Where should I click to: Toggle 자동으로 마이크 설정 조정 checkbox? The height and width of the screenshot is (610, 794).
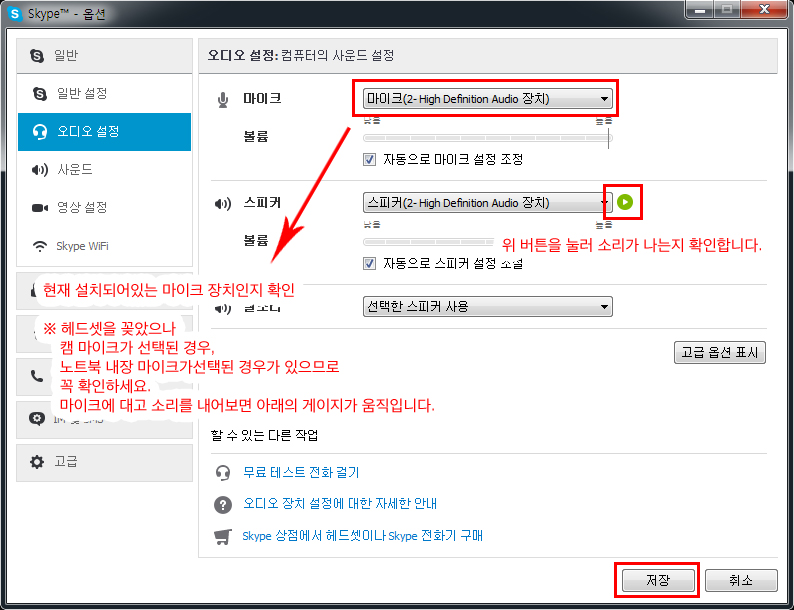click(370, 159)
